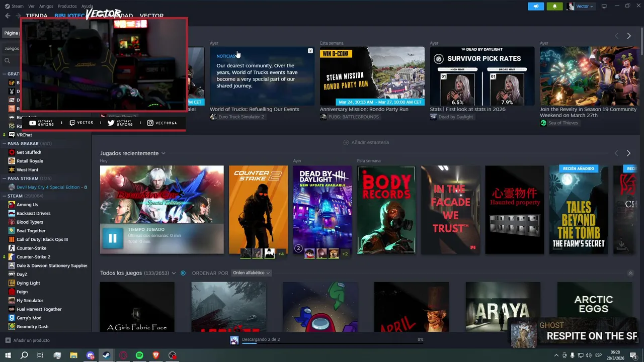644x362 pixels.
Task: Click the Blood Typers sidebar icon
Action: [12, 222]
